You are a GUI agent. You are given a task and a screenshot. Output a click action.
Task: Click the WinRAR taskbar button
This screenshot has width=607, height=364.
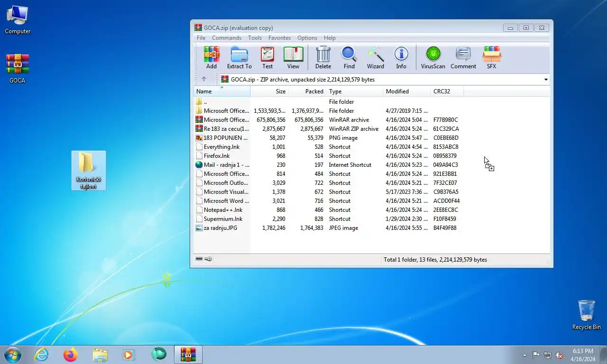coord(188,355)
